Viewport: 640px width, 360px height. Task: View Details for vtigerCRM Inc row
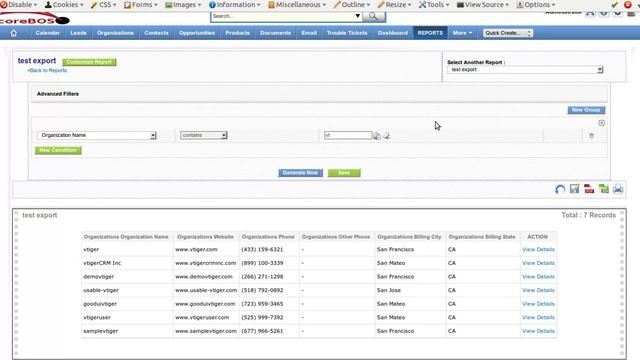coord(538,263)
